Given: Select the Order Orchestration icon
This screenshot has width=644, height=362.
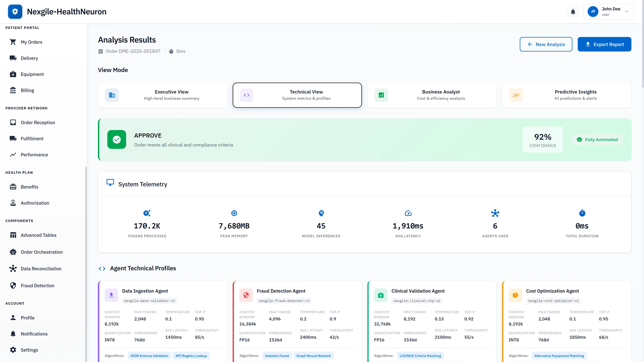Looking at the screenshot, I should 13,252.
